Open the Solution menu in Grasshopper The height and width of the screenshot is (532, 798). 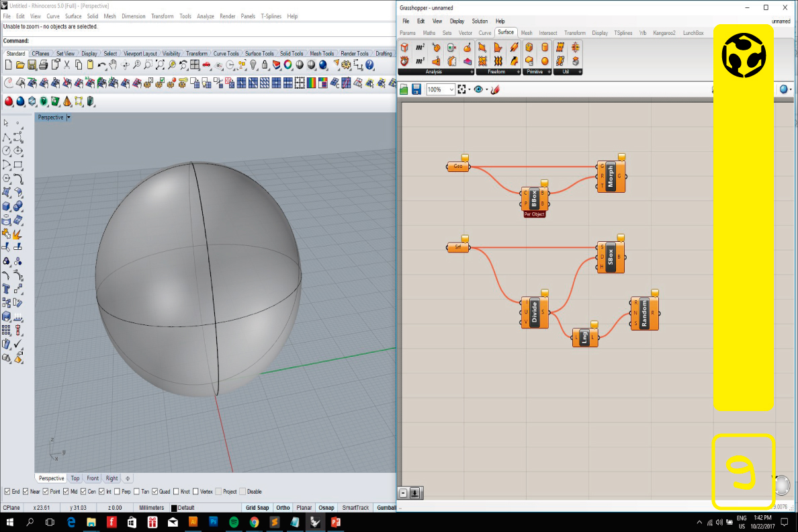tap(480, 21)
